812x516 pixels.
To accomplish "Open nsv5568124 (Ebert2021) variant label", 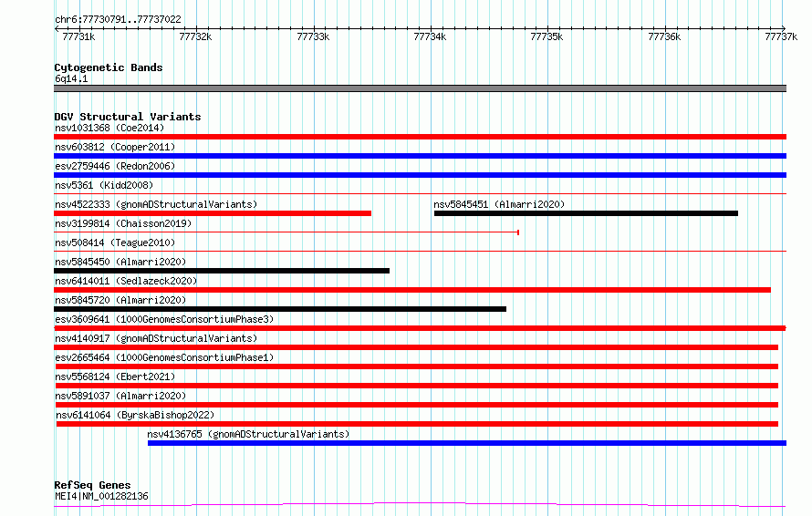I will pyautogui.click(x=115, y=377).
